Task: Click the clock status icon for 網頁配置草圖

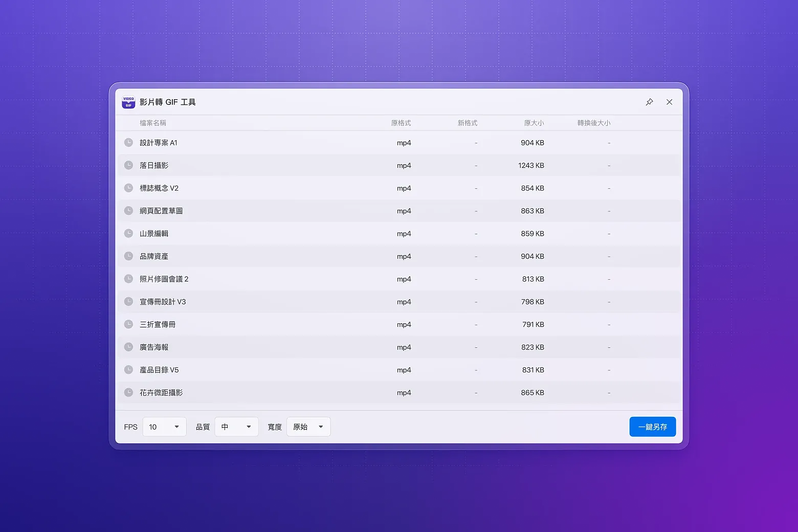Action: click(x=129, y=211)
